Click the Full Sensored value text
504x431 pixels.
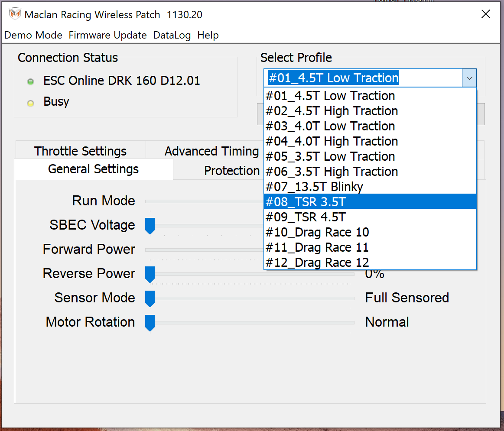tap(407, 298)
